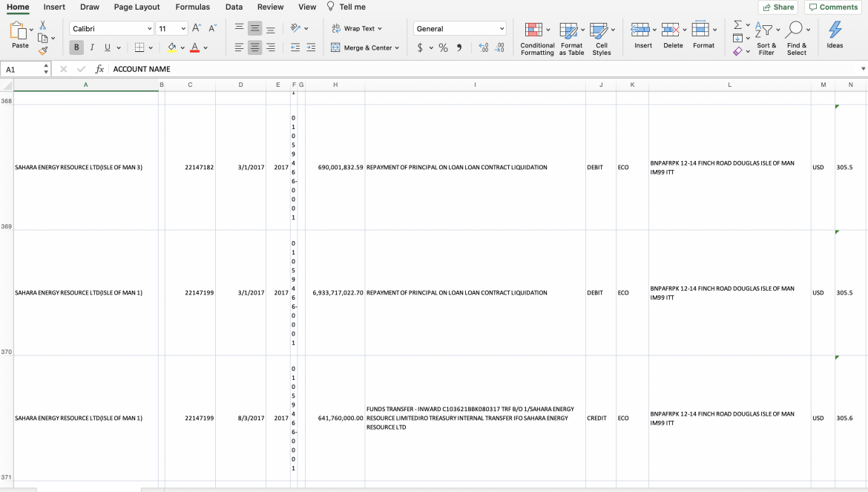Click the AutoSum sigma icon
868x492 pixels.
pos(737,25)
